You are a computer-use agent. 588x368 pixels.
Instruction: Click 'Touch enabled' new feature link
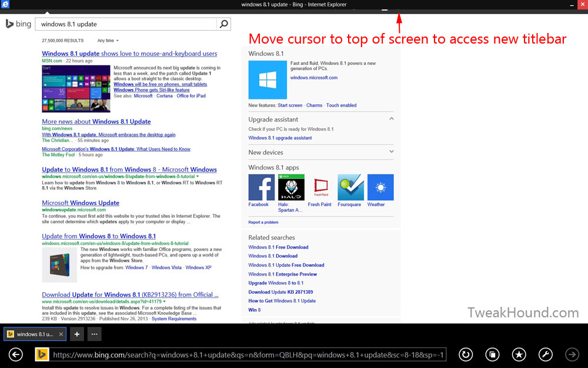pos(341,105)
